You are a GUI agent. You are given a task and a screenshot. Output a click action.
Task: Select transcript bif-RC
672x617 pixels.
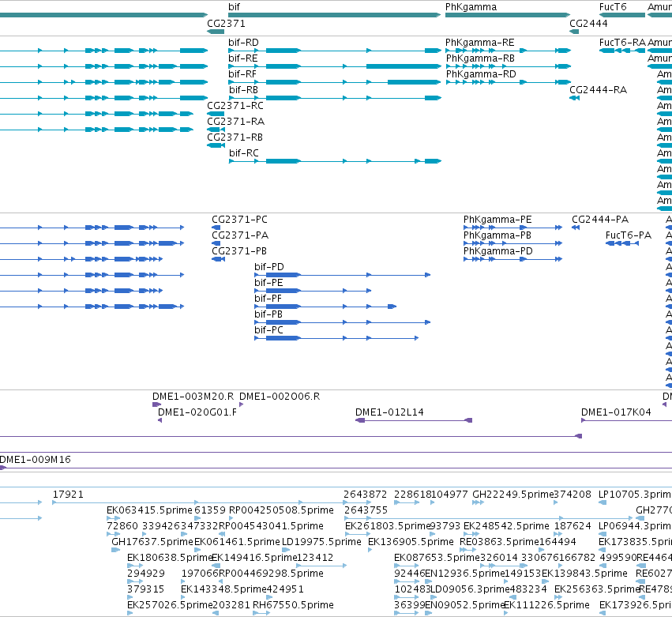[335, 161]
